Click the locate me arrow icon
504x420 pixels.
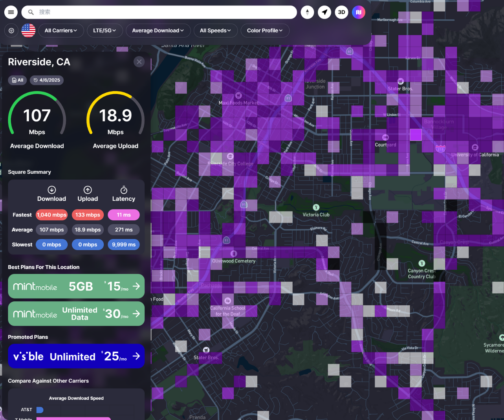coord(324,12)
